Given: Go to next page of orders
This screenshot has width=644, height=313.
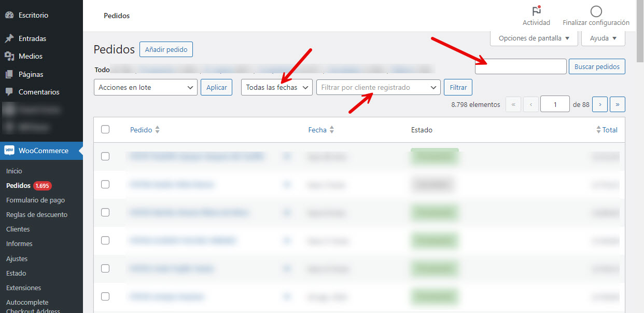Looking at the screenshot, I should pos(599,104).
